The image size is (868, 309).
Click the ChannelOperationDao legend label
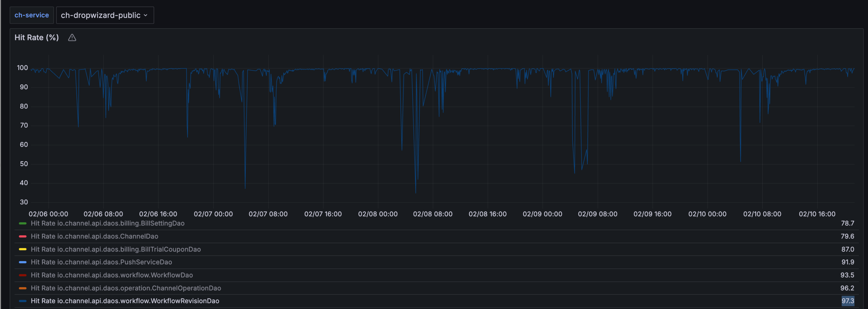[x=126, y=288]
